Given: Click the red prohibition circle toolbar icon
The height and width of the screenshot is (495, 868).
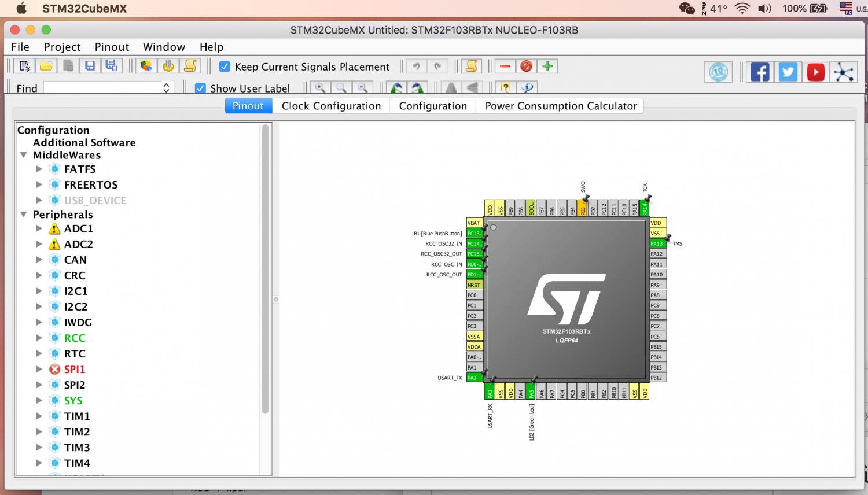Looking at the screenshot, I should 526,66.
